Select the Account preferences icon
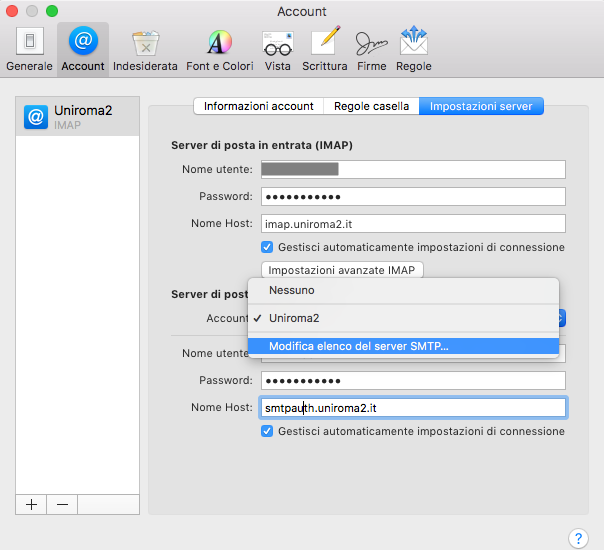Image resolution: width=604 pixels, height=550 pixels. click(83, 49)
